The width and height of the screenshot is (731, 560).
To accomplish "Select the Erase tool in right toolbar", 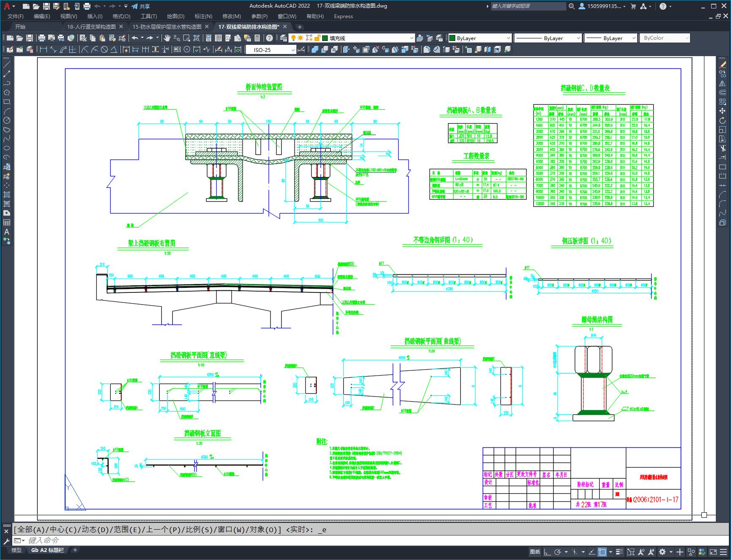I will 723,65.
